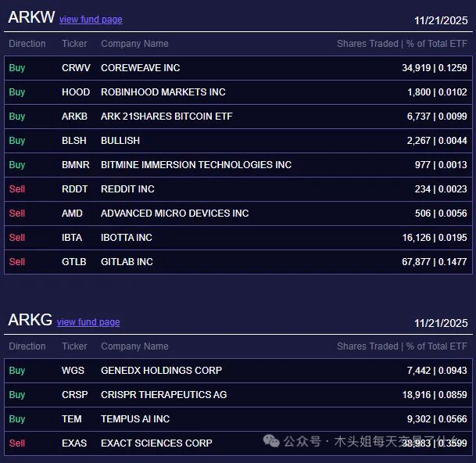The image size is (476, 463).
Task: Select the BMNR ticker cell
Action: pyautogui.click(x=76, y=165)
